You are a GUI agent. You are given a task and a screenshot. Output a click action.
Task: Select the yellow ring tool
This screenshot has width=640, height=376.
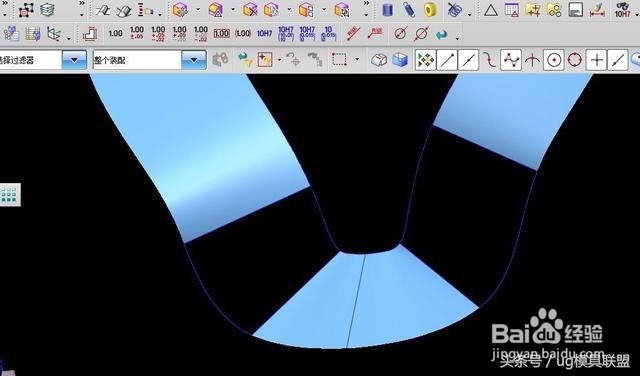pos(430,10)
